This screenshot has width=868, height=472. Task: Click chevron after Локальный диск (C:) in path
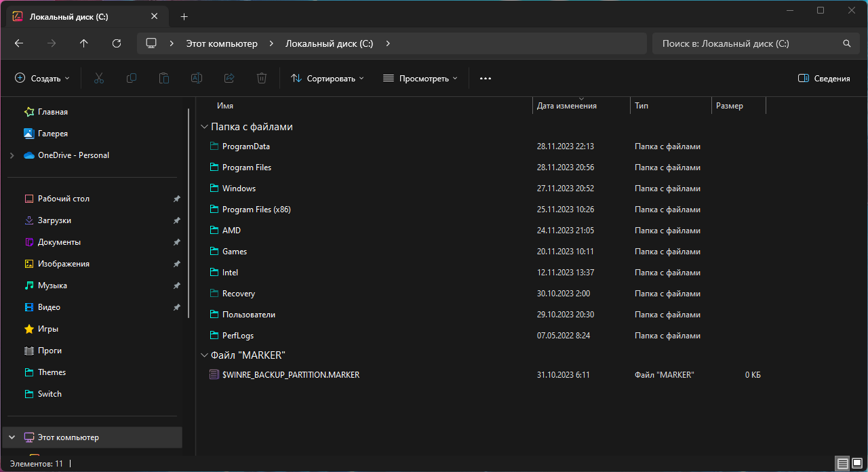tap(388, 43)
